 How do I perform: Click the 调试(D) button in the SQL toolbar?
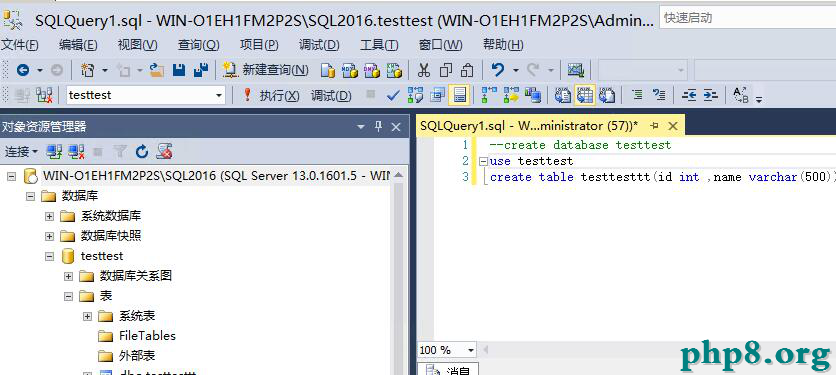[331, 95]
